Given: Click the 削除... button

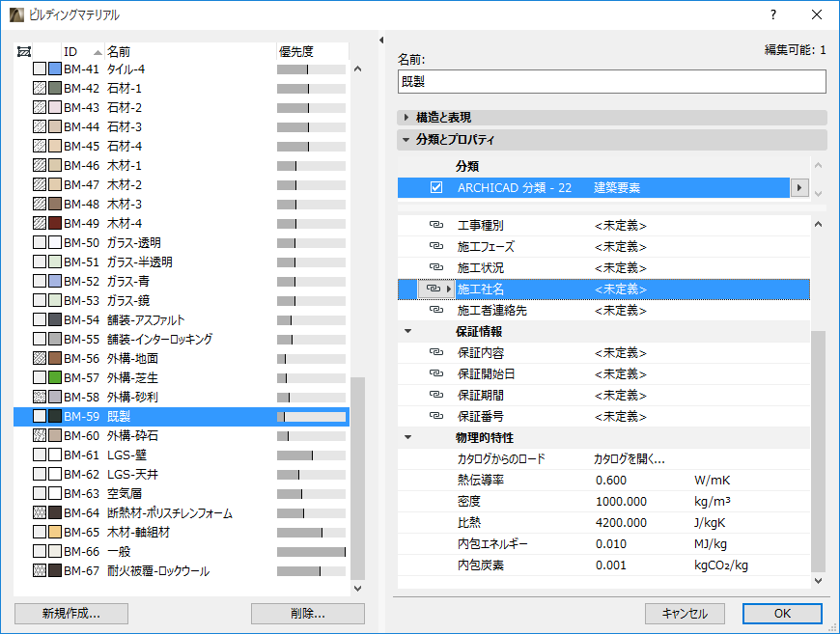Looking at the screenshot, I should [307, 613].
